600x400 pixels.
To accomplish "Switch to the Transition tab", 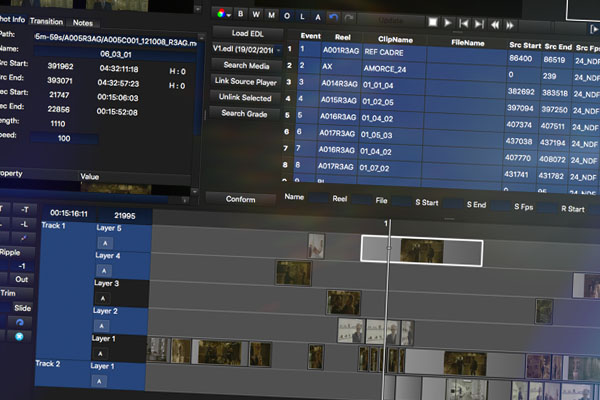I will tap(46, 21).
